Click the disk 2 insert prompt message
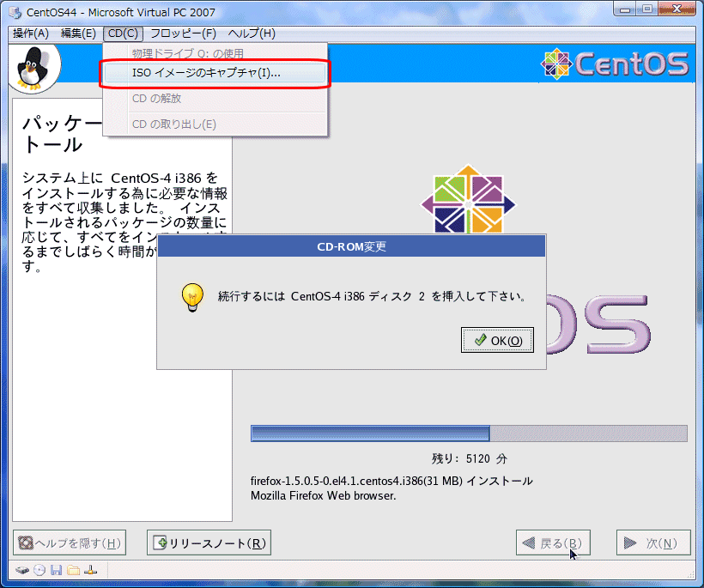Screen dimensions: 704x588 [372, 296]
